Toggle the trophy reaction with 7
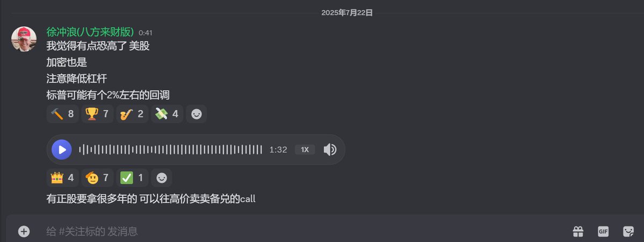This screenshot has width=644, height=242. [97, 114]
